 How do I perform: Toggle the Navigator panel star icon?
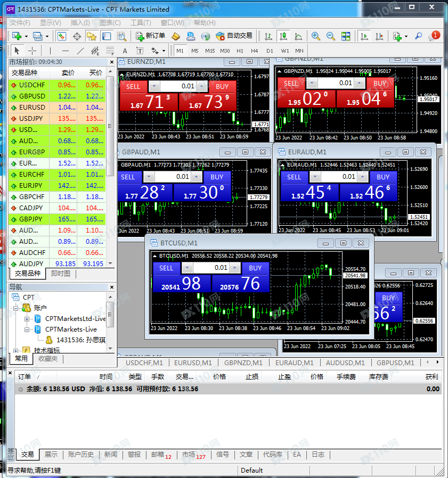point(92,36)
